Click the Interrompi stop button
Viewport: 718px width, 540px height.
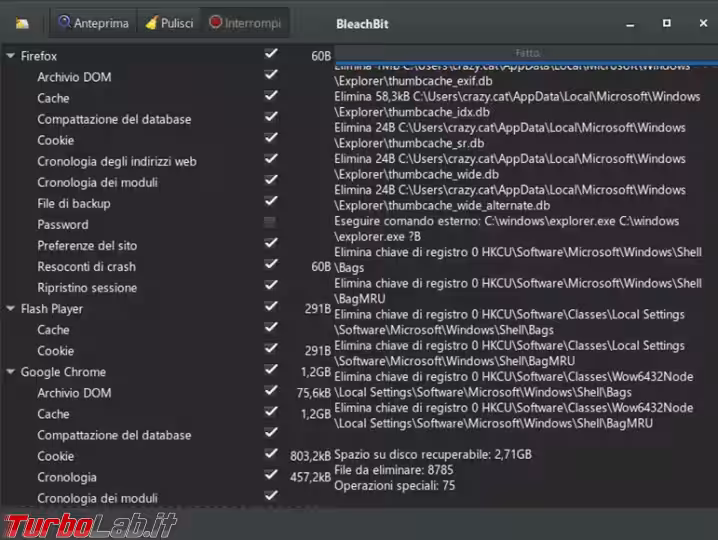tap(245, 22)
